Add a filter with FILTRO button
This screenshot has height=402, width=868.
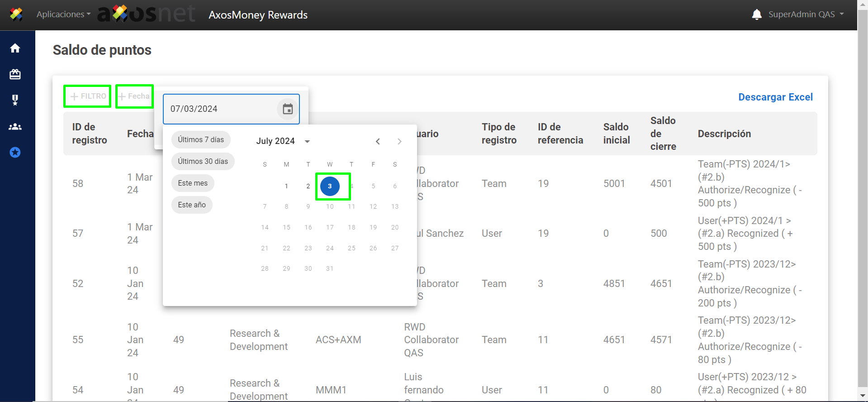[x=88, y=96]
